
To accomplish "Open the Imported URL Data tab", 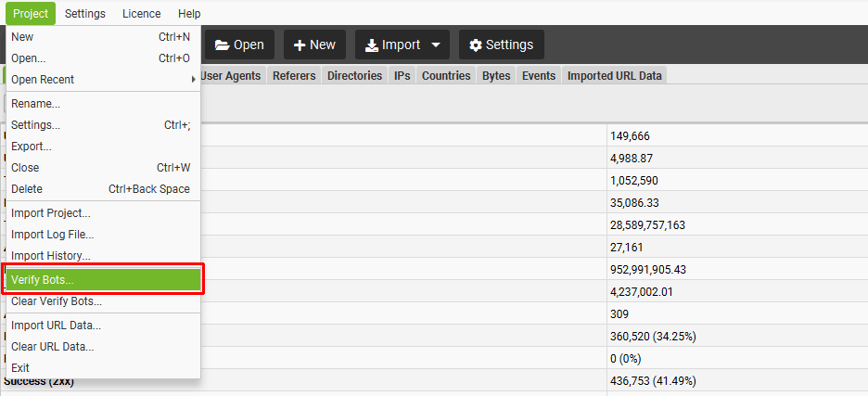I will (x=615, y=76).
